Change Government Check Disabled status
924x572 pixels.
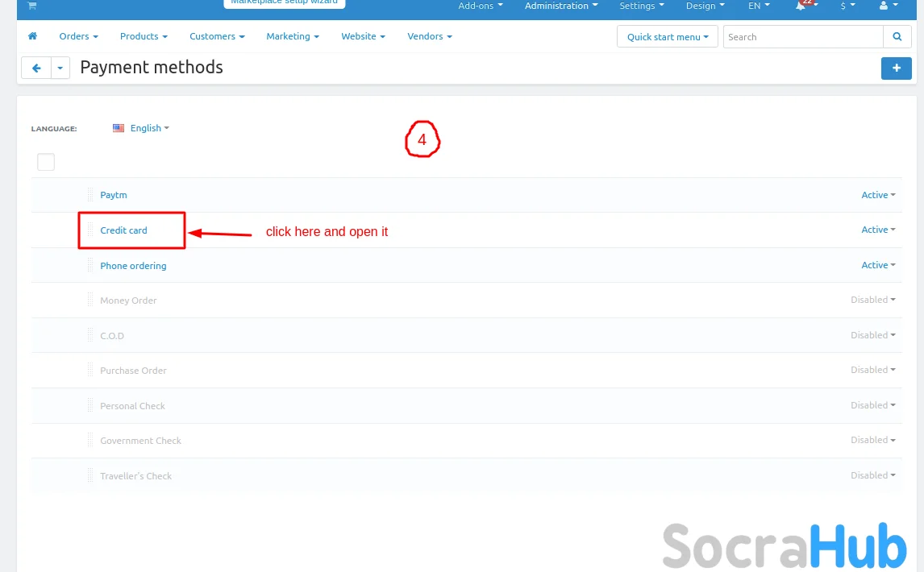[x=872, y=440]
